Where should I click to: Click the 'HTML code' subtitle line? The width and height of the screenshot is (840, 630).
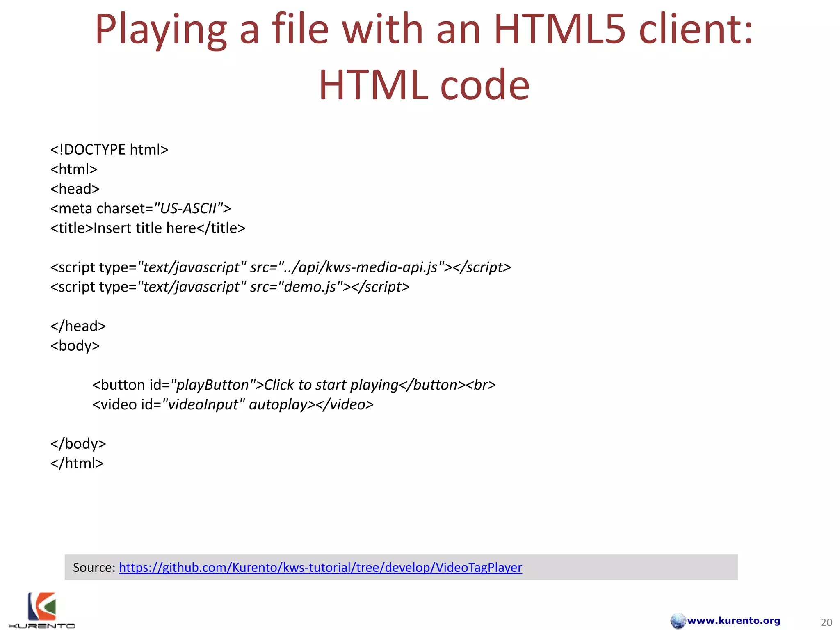424,85
